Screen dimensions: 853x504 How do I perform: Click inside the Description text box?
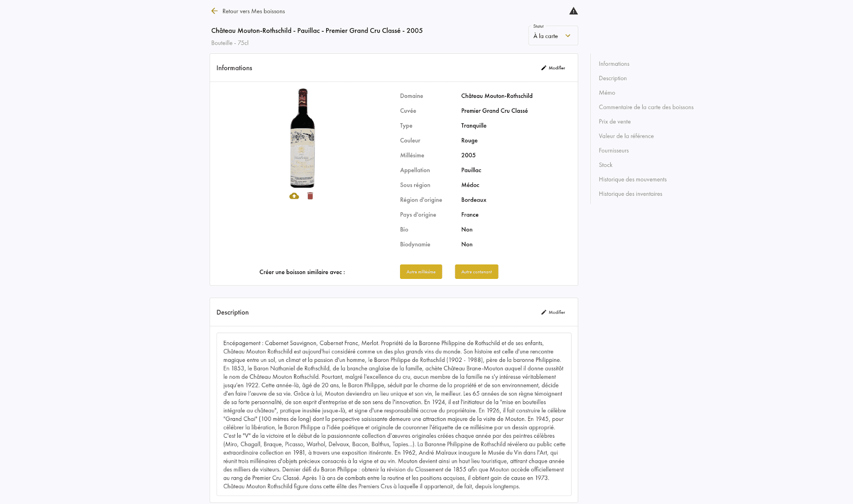(x=394, y=414)
